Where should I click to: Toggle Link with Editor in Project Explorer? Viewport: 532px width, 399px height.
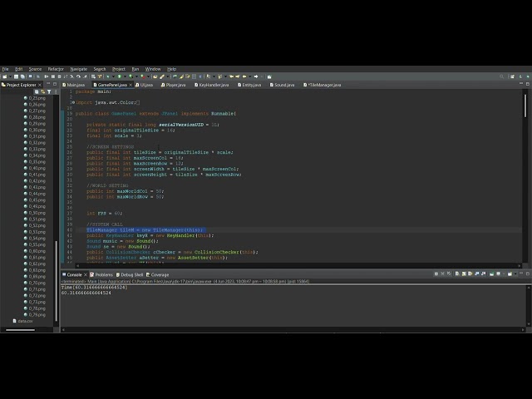[42, 91]
